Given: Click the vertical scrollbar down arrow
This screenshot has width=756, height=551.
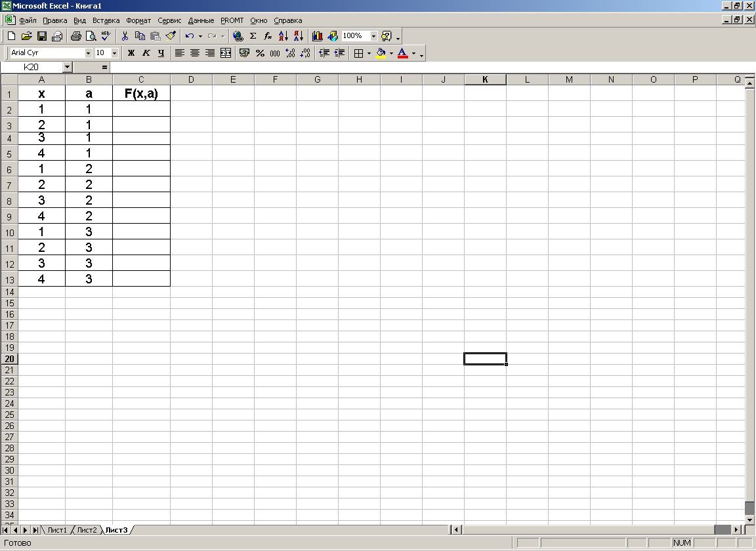Looking at the screenshot, I should click(749, 520).
